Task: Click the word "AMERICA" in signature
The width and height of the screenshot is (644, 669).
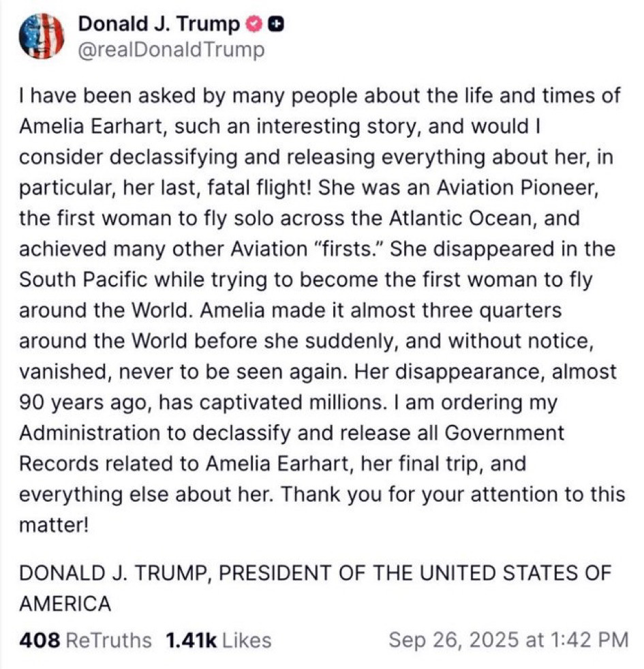Action: pos(65,604)
